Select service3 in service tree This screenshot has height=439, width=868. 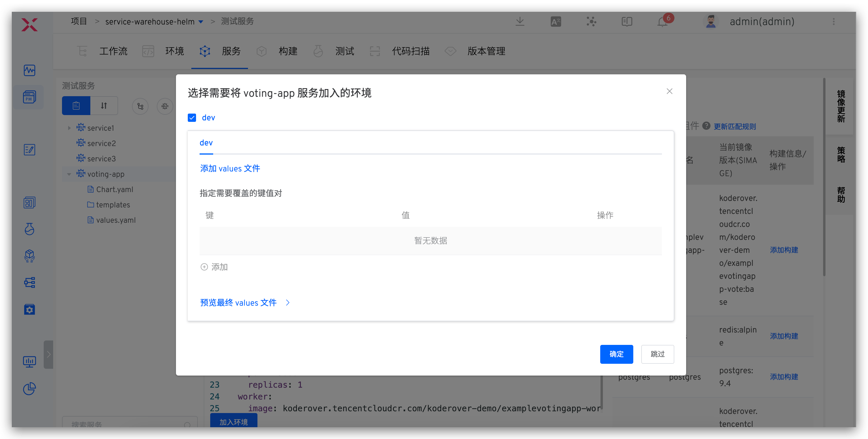102,159
